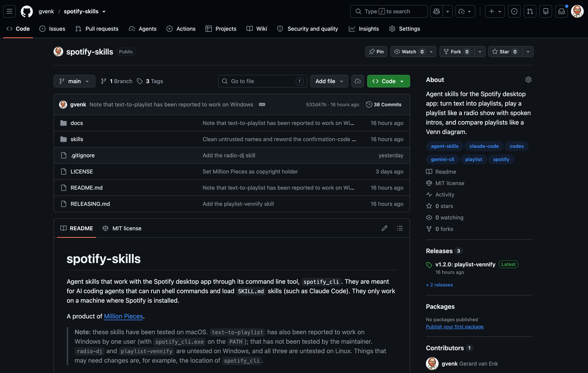Open Security and quality tab
Viewport: 588px width, 373px height.
pyautogui.click(x=308, y=29)
